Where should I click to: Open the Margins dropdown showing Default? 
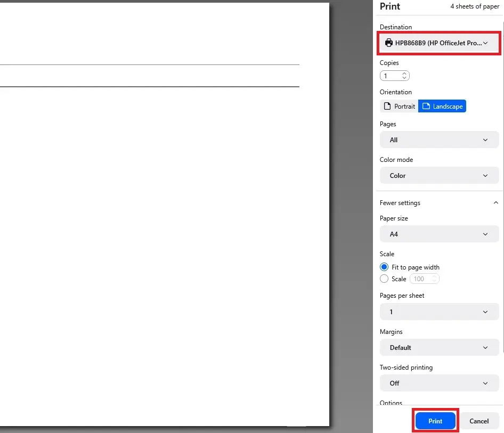439,347
